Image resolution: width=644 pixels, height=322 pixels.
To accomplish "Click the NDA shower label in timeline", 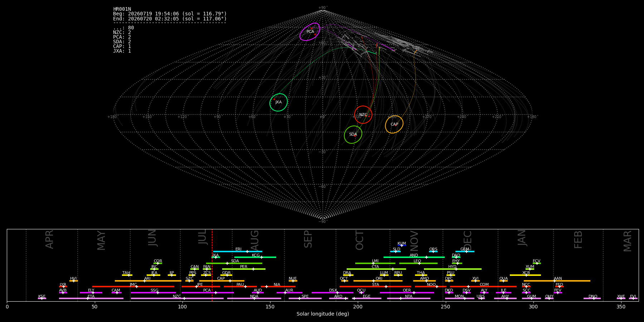I will pos(254,297).
